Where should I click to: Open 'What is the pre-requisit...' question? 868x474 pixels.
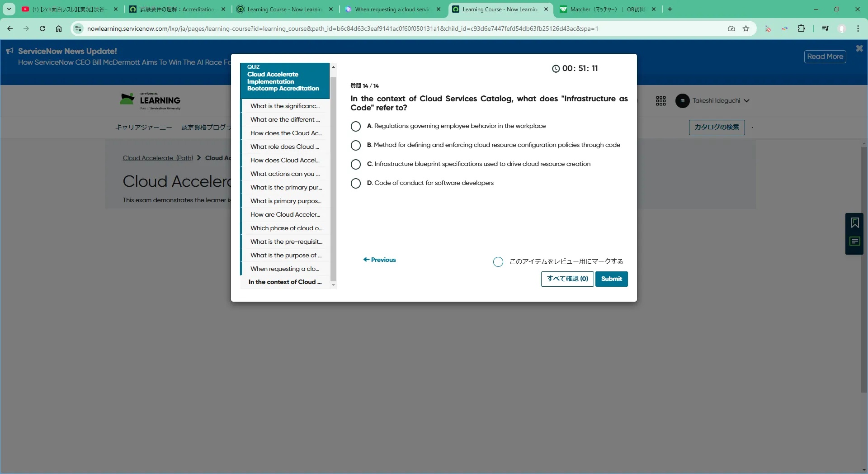tap(285, 242)
